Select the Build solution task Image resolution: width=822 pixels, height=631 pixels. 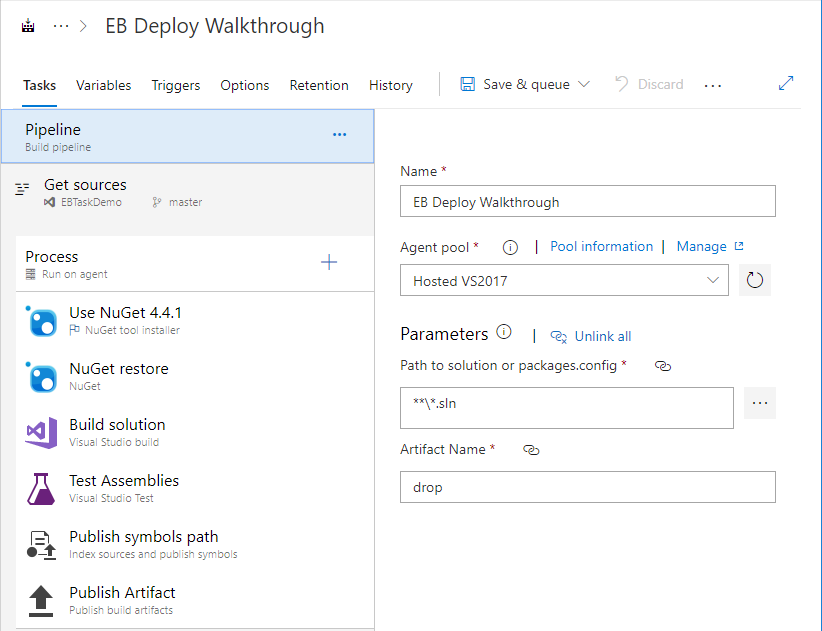pyautogui.click(x=117, y=432)
